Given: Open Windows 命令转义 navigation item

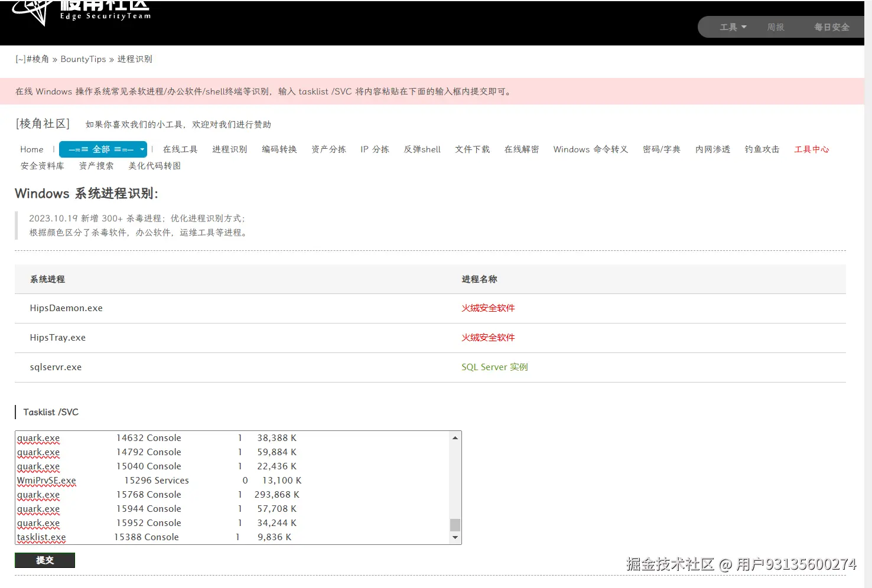Looking at the screenshot, I should 590,149.
